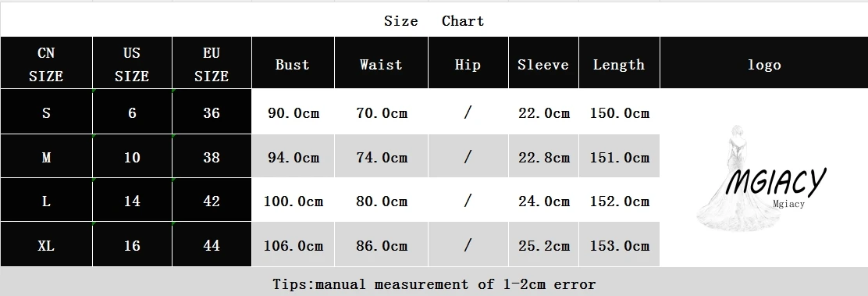Viewport: 868px width, 296px height.
Task: Select the XL size row cell
Action: pos(46,245)
